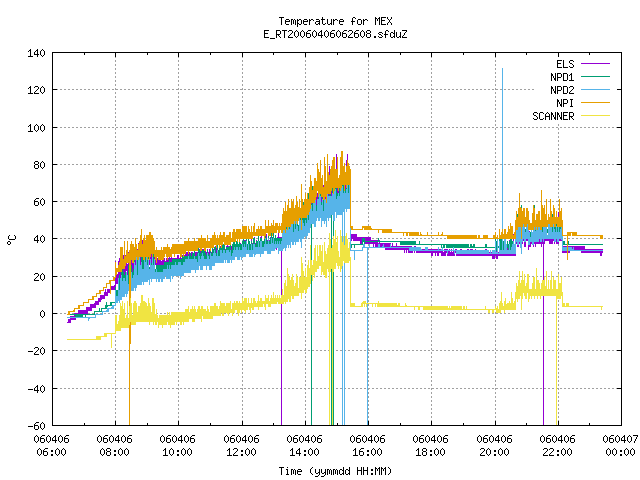The width and height of the screenshot is (640, 480).
Task: Click the y-axis tick label -40
Action: tap(36, 389)
